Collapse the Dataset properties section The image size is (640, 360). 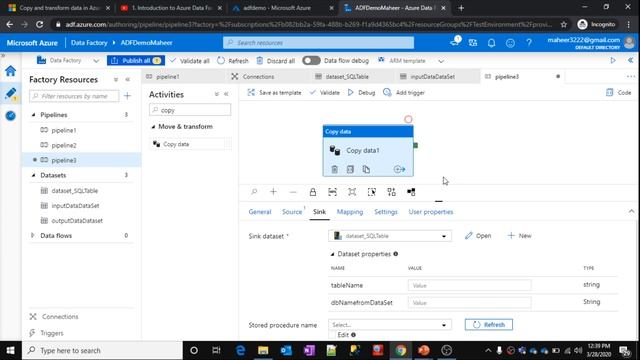coord(332,254)
